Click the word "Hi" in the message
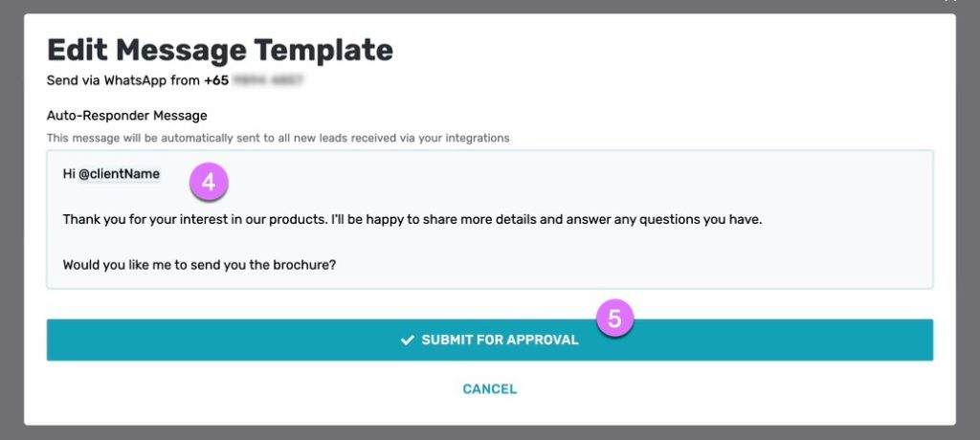This screenshot has height=440, width=980. [x=69, y=174]
